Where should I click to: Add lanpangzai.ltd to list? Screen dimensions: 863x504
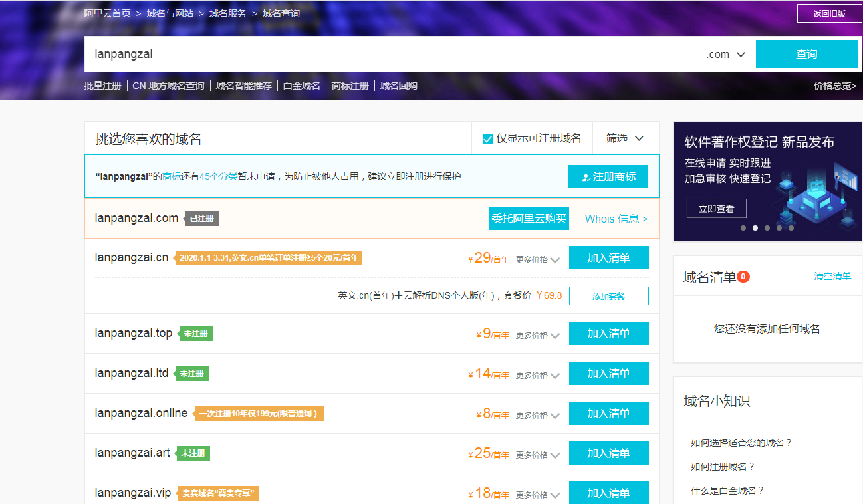608,374
